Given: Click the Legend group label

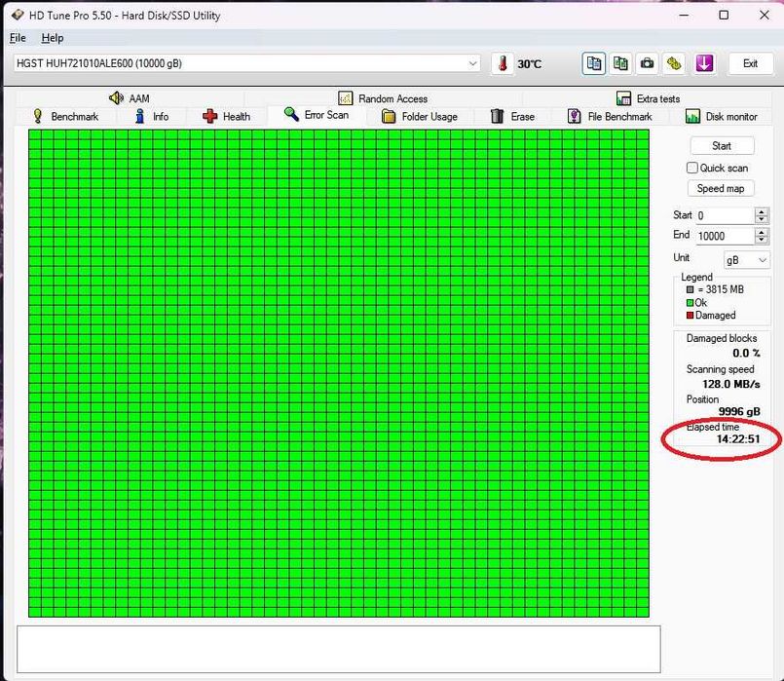Looking at the screenshot, I should (x=696, y=277).
